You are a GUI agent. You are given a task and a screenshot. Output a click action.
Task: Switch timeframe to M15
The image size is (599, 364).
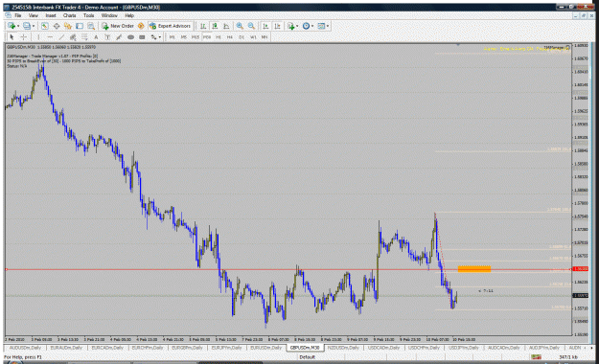click(x=196, y=37)
